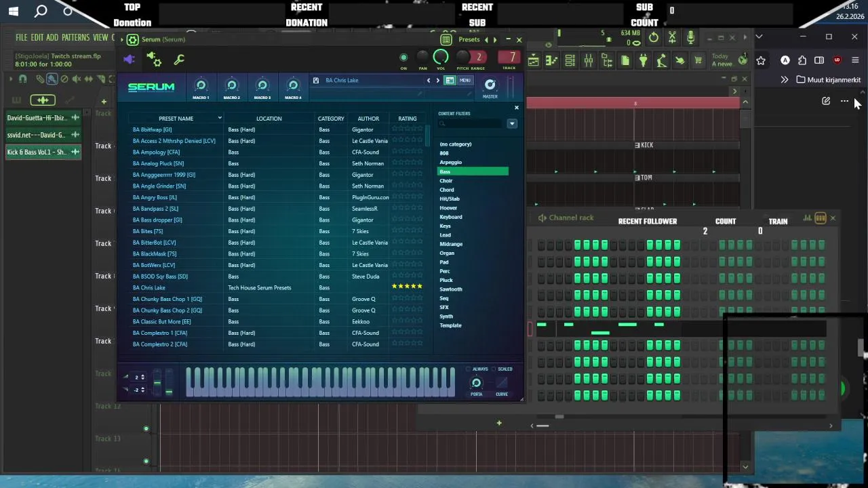Toggle Serum preset browser view icon
The height and width of the screenshot is (488, 868).
450,80
